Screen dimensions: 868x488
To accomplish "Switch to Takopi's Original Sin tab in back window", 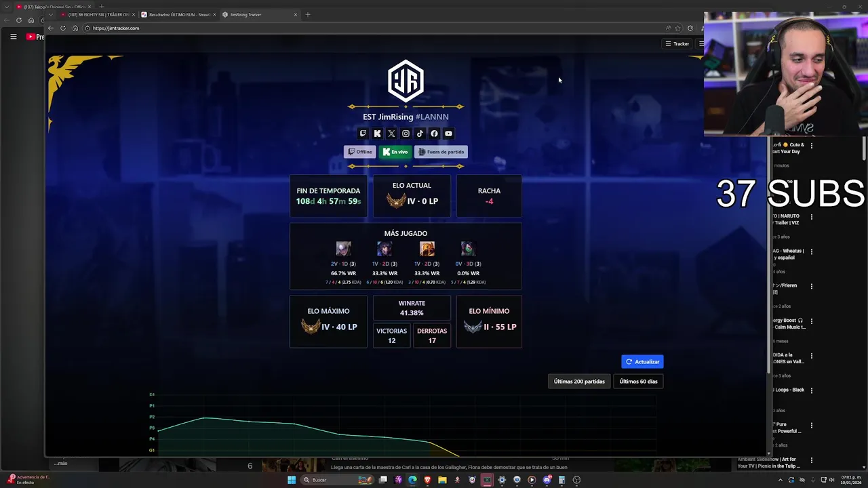I will 54,7.
